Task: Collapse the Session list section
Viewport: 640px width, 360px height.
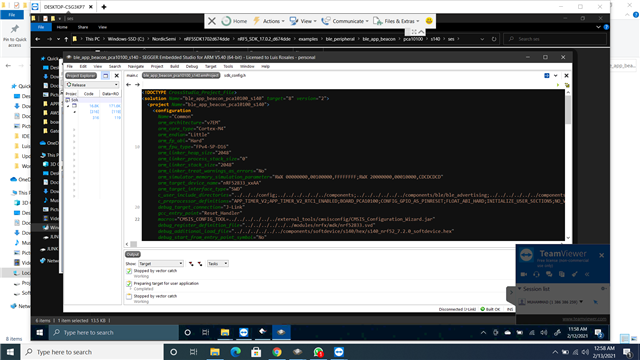Action: [x=520, y=289]
